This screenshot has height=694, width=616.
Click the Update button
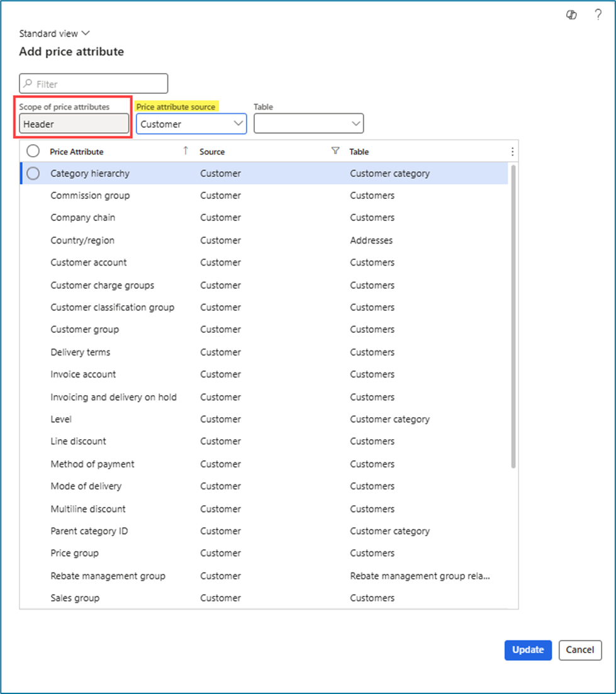point(528,650)
